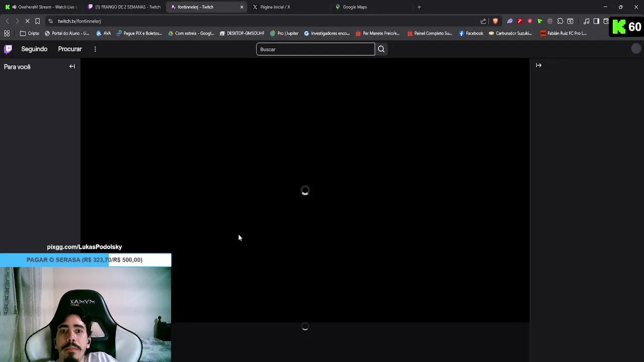This screenshot has width=644, height=362.
Task: Switch to Página Inicial / X tab
Action: tap(288, 7)
